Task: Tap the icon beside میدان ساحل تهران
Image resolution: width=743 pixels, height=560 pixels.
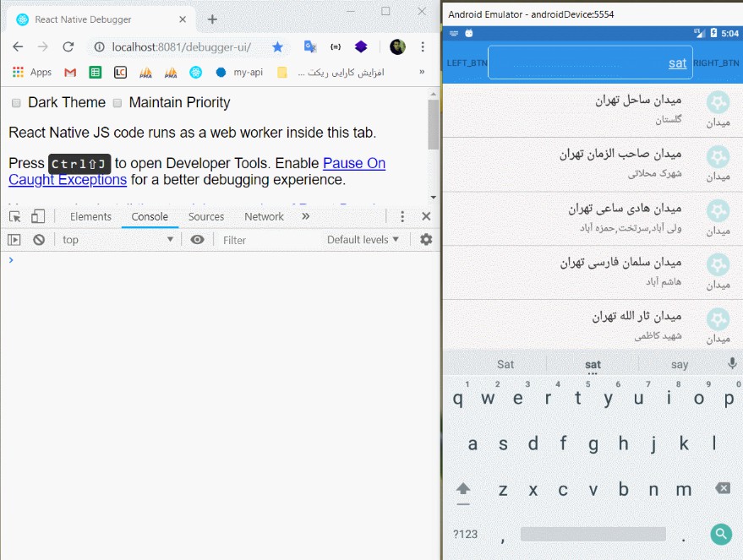Action: [718, 103]
